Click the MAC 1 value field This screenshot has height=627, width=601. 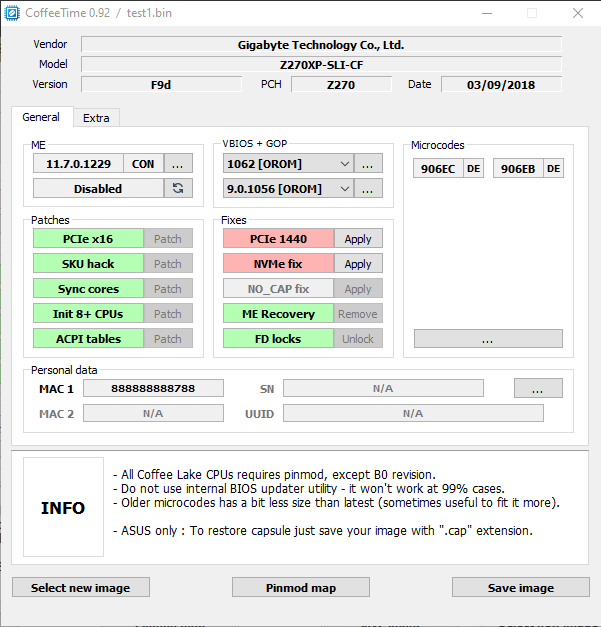[x=153, y=388]
